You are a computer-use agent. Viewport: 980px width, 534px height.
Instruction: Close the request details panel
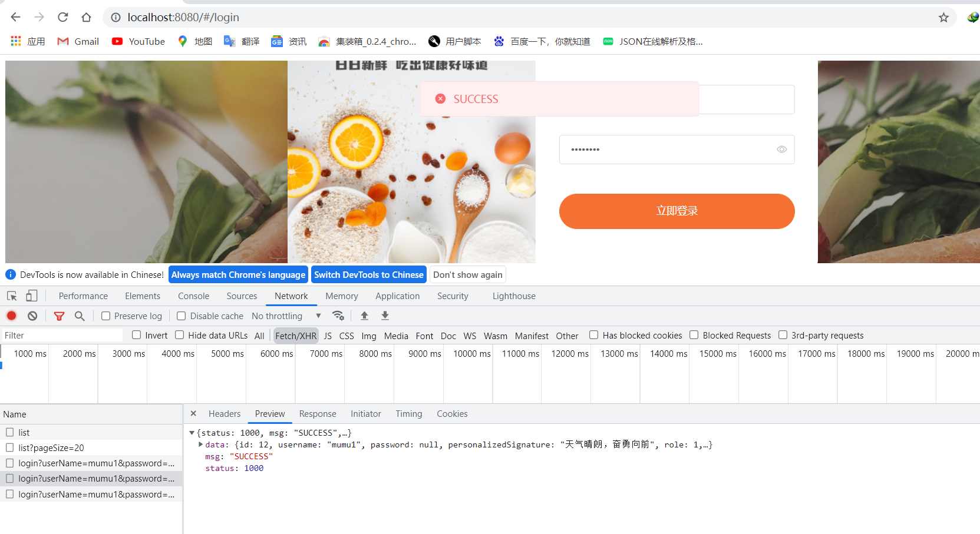[193, 414]
